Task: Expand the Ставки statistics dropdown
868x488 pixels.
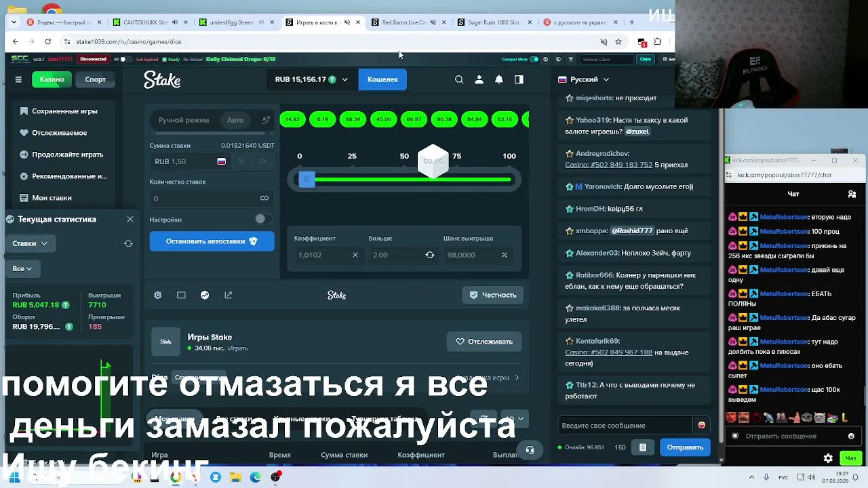Action: coord(30,243)
